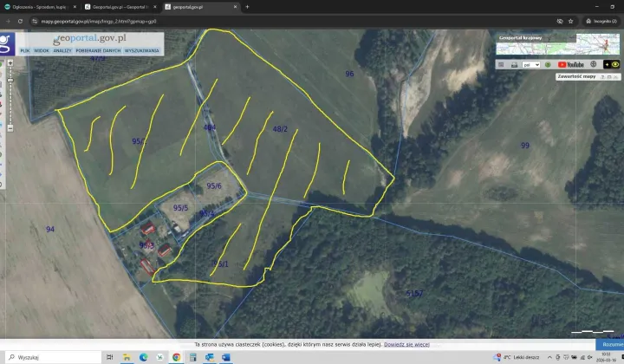Open the PLIK menu
This screenshot has width=624, height=364.
point(24,50)
